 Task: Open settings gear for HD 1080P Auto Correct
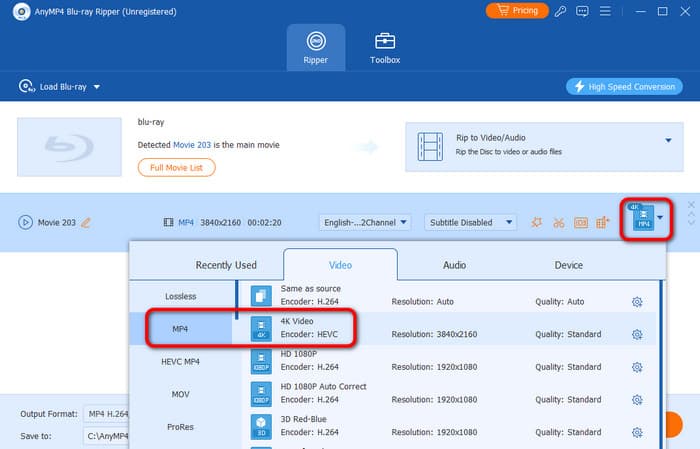tap(637, 399)
